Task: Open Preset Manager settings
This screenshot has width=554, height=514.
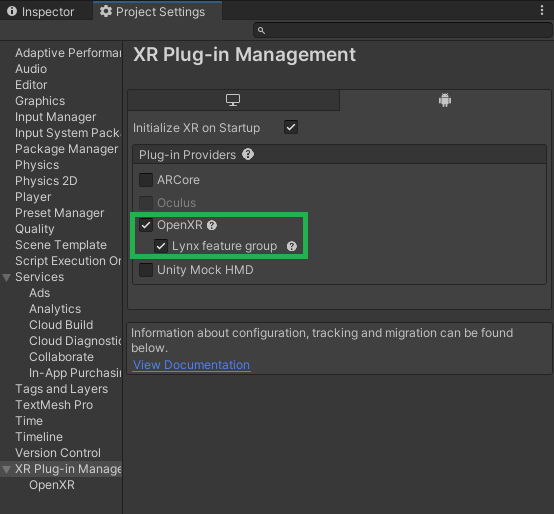Action: (59, 213)
